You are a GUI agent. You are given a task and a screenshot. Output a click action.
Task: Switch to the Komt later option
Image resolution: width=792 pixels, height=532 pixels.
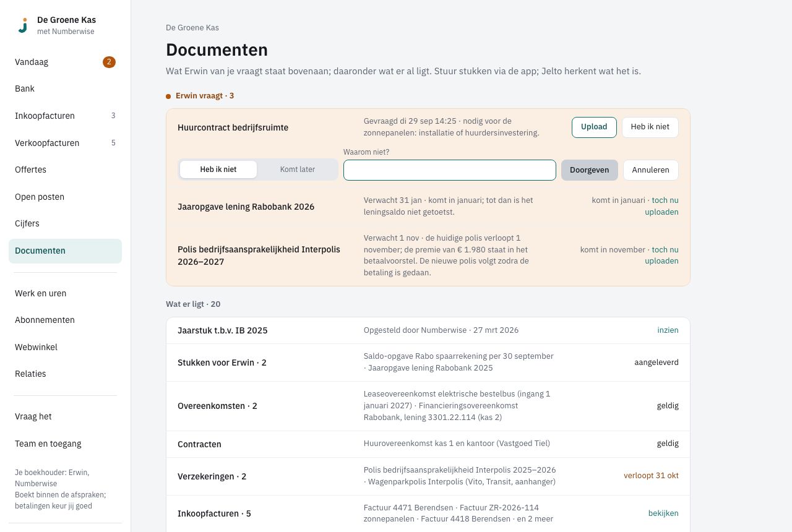point(298,169)
